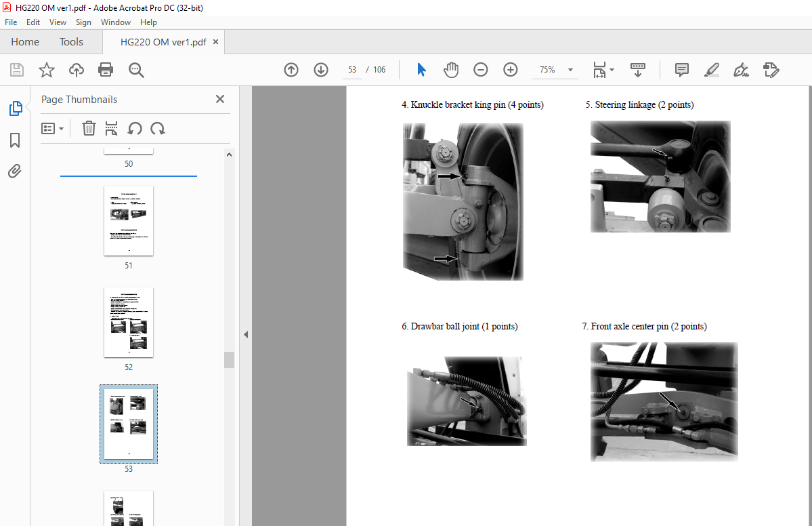Screen dimensions: 812x526
Task: Click the front axle center pin photo
Action: [x=664, y=402]
